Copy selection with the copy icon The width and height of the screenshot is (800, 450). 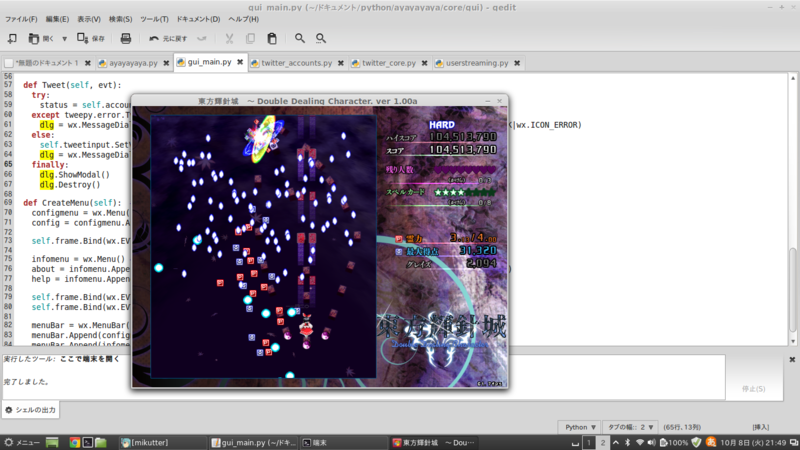coord(251,38)
